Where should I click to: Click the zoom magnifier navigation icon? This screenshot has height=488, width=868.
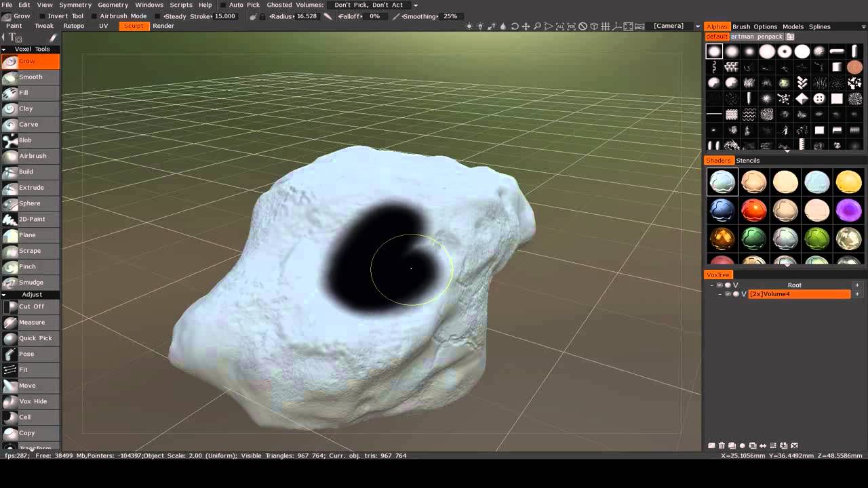(537, 26)
